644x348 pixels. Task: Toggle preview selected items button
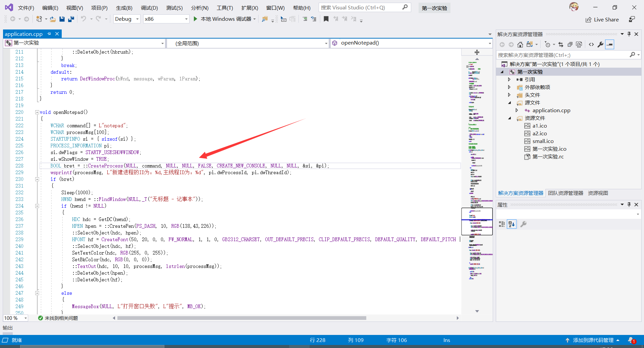tap(609, 45)
